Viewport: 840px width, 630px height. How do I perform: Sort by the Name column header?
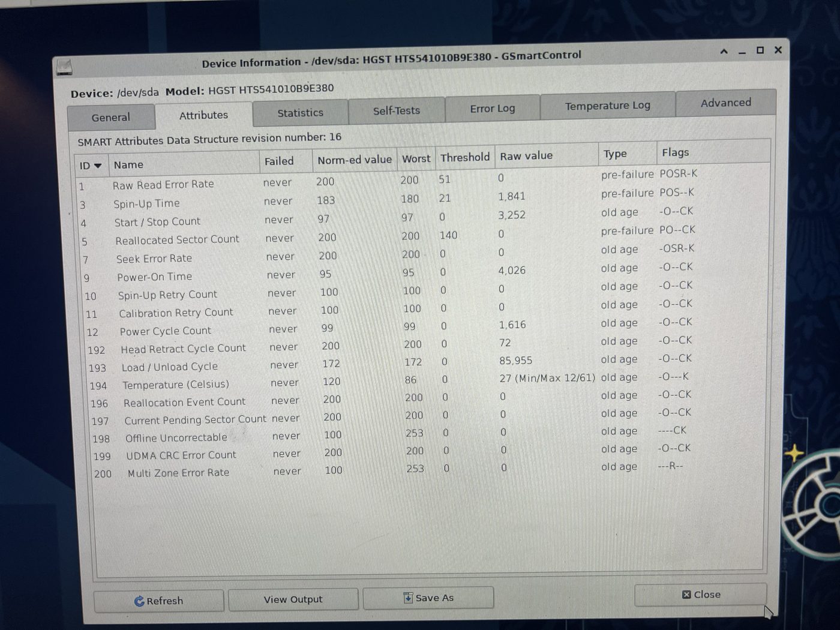click(184, 164)
